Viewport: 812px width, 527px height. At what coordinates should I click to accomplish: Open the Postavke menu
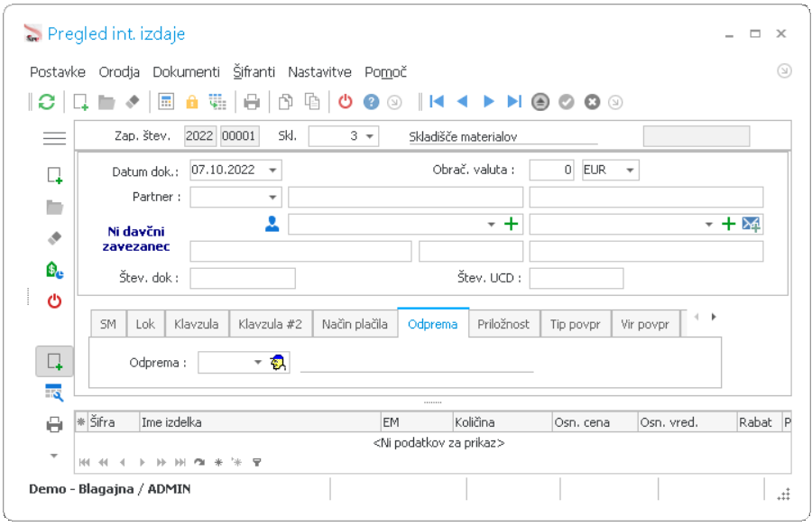(x=58, y=72)
